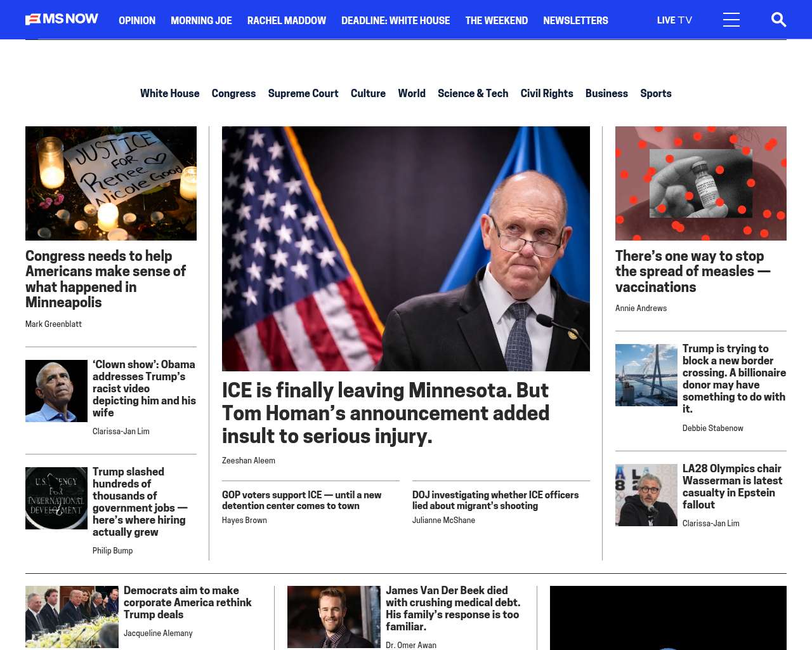Open the bridge border crossing thumbnail
This screenshot has width=812, height=650.
tap(646, 375)
